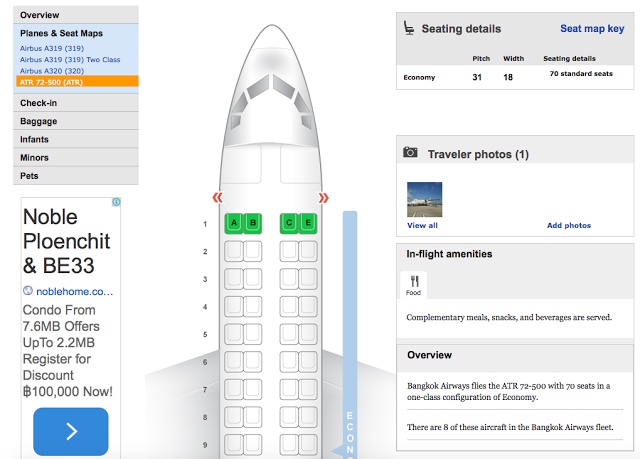Expand the Baggage section
This screenshot has height=459, width=640.
(39, 121)
